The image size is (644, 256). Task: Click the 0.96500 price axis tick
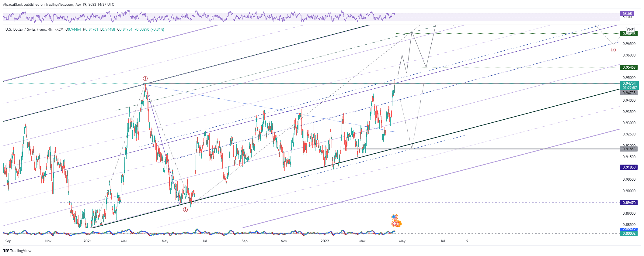[x=629, y=44]
